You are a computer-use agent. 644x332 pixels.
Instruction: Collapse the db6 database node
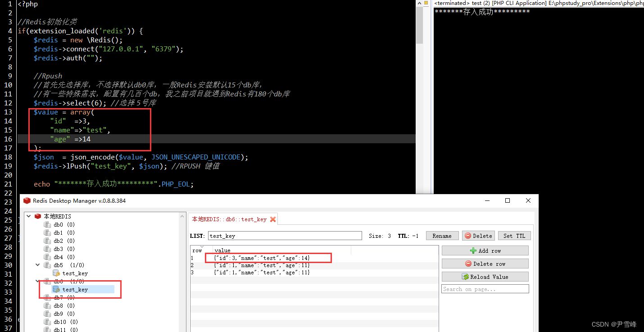38,282
